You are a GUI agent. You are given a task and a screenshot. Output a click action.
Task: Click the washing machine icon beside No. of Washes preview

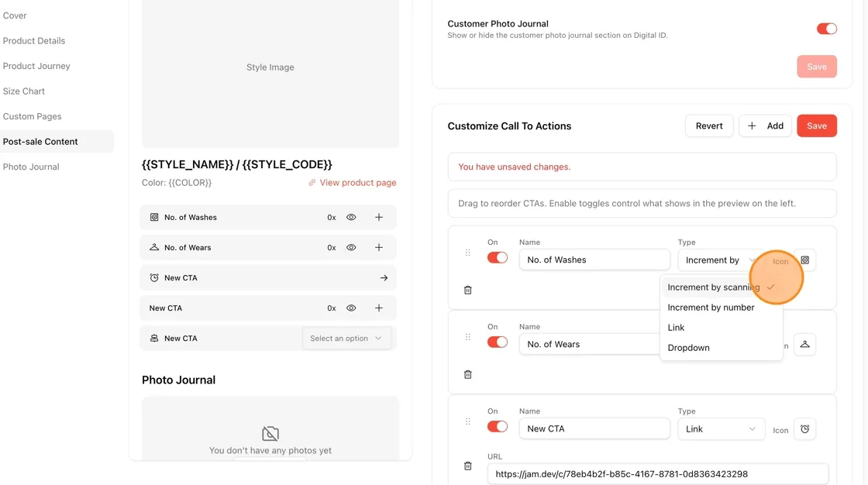(x=154, y=217)
